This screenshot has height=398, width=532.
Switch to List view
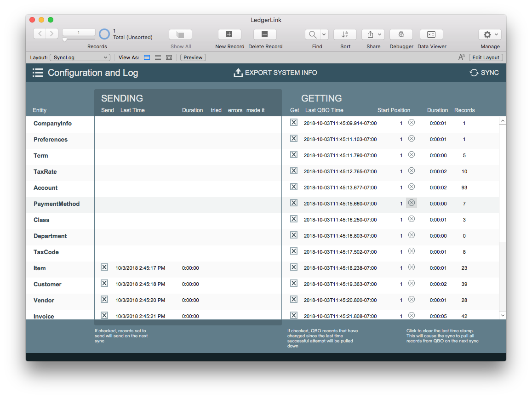click(158, 57)
